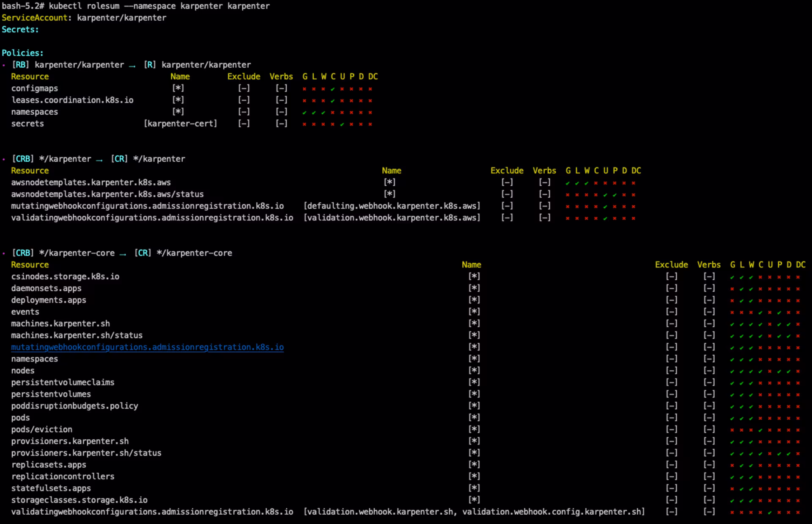Click the storageclasses.storage.k8s.io resource entry
The image size is (812, 524).
(x=79, y=500)
